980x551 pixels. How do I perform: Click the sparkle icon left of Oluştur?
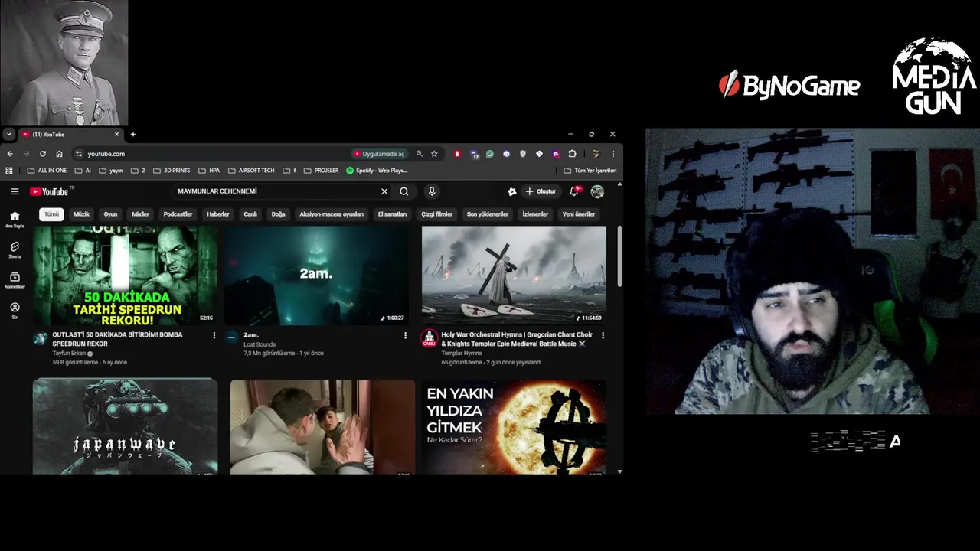click(x=512, y=191)
